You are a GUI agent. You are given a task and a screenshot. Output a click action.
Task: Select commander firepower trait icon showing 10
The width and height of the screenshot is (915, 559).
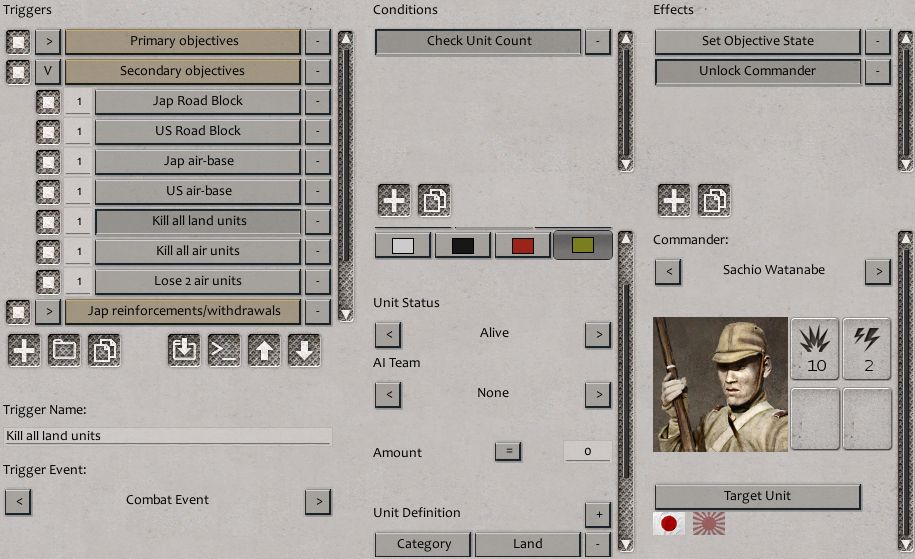click(x=815, y=349)
